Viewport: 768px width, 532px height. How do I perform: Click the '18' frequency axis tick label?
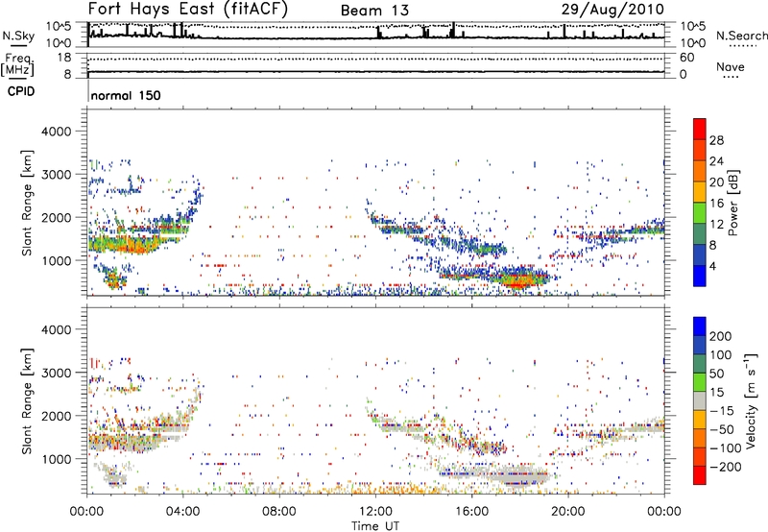point(64,58)
